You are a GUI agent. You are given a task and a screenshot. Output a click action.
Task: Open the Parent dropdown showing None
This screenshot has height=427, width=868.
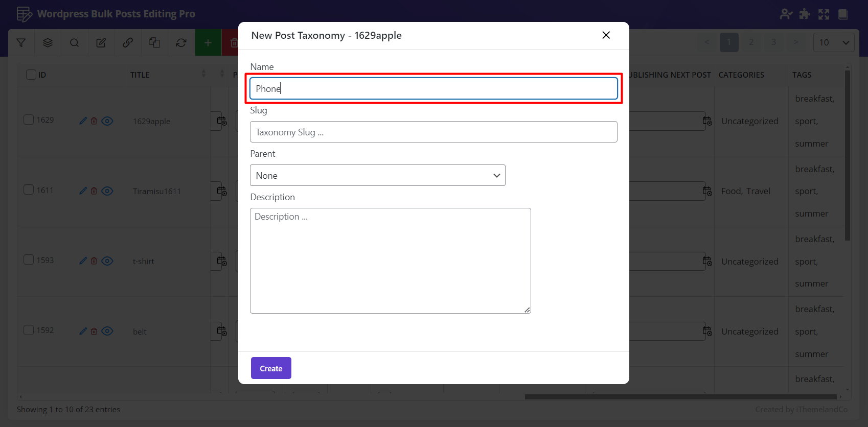pos(377,175)
